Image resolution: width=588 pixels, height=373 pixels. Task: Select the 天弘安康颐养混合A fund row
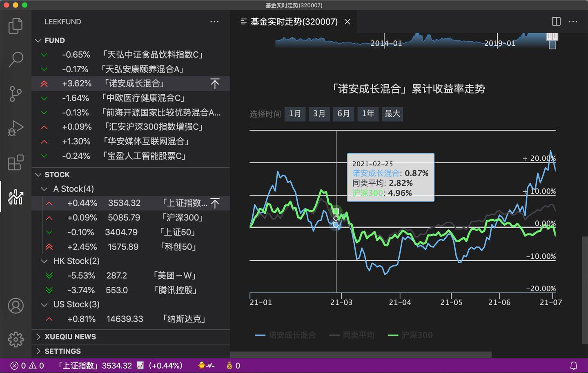pyautogui.click(x=131, y=69)
